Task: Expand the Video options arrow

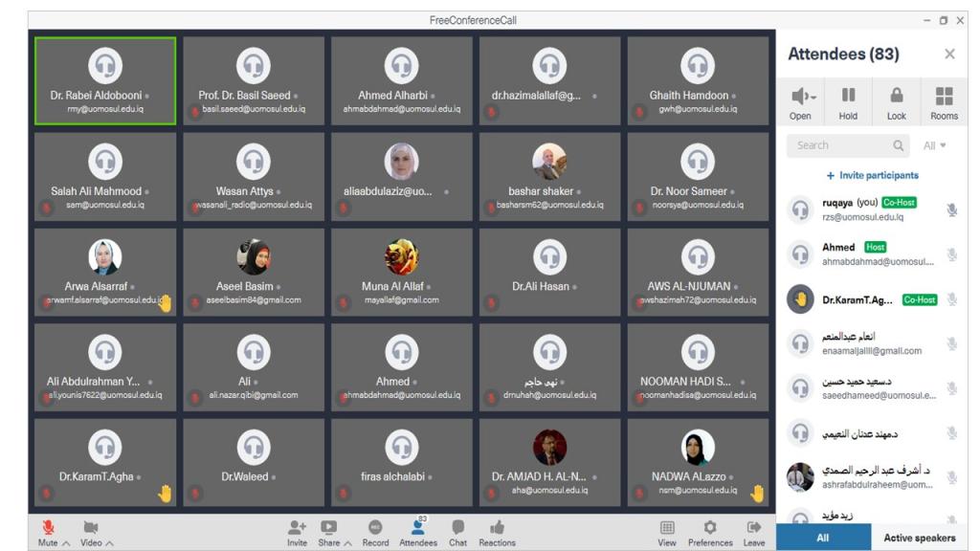Action: pos(110,543)
